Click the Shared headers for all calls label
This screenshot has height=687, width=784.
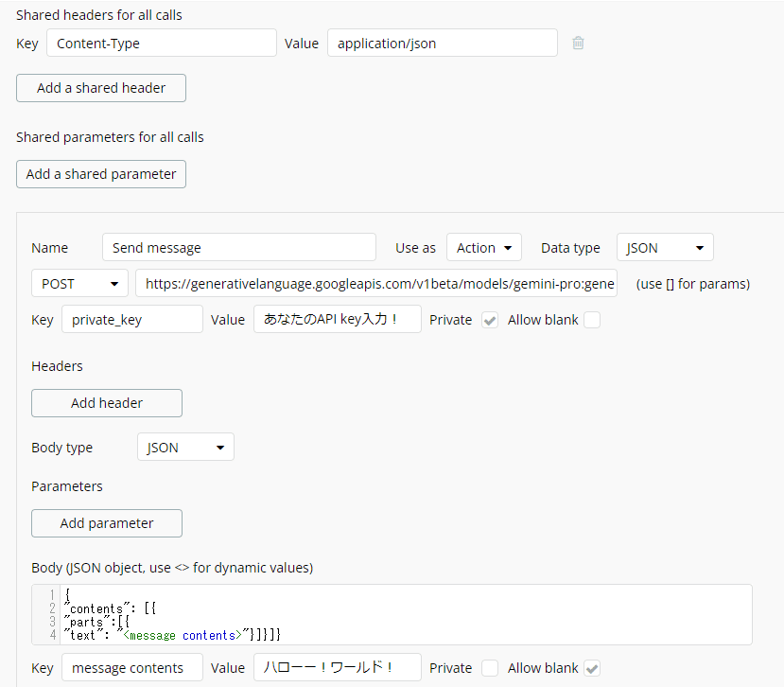(x=99, y=15)
